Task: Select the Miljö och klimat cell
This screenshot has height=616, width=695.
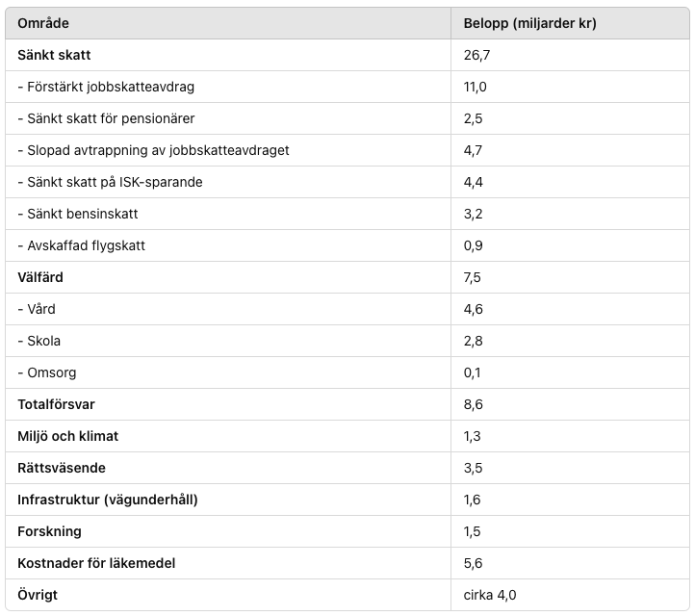Action: (67, 436)
